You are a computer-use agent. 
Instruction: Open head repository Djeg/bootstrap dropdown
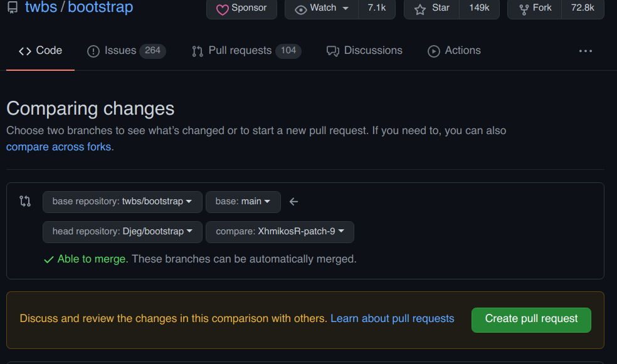122,232
